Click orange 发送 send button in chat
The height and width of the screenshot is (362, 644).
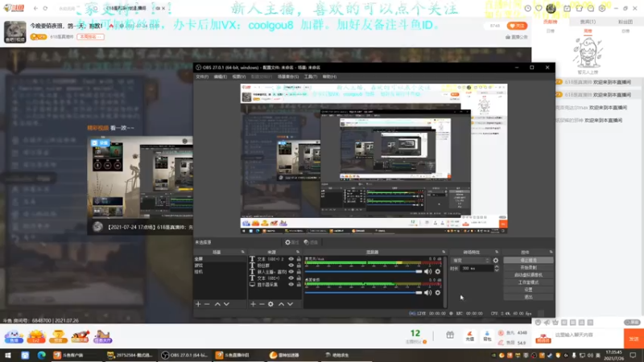(634, 339)
